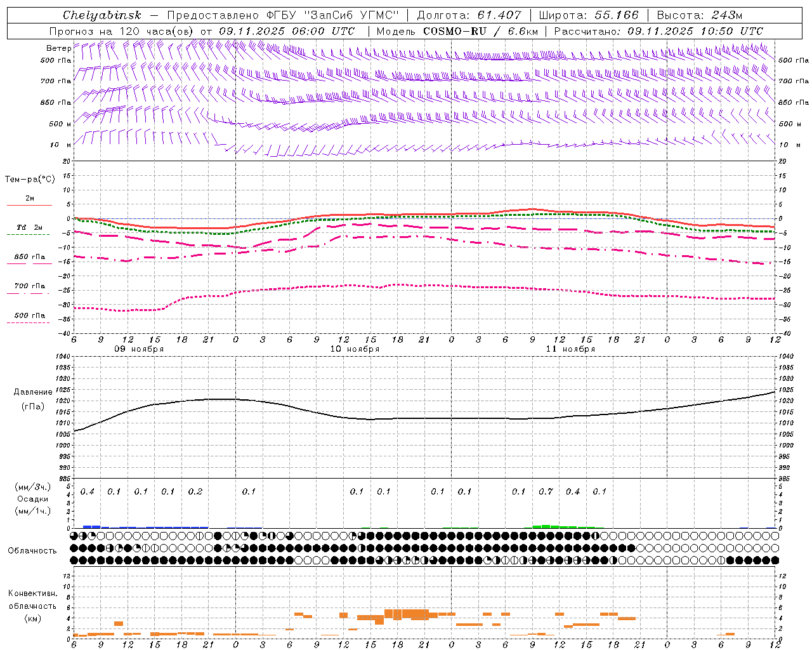Click the 850 гПа entry in temperature legend
812x650 pixels.
click(29, 257)
